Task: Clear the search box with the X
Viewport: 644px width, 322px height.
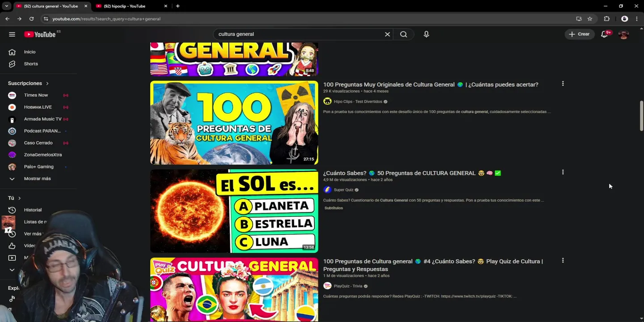Action: point(387,34)
